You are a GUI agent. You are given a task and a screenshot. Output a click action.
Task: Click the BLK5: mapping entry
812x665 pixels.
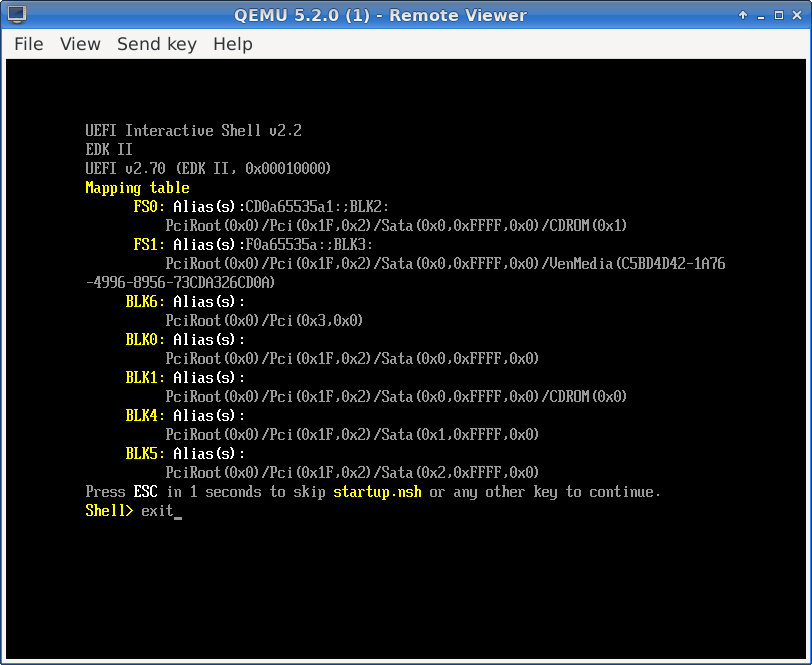(144, 454)
